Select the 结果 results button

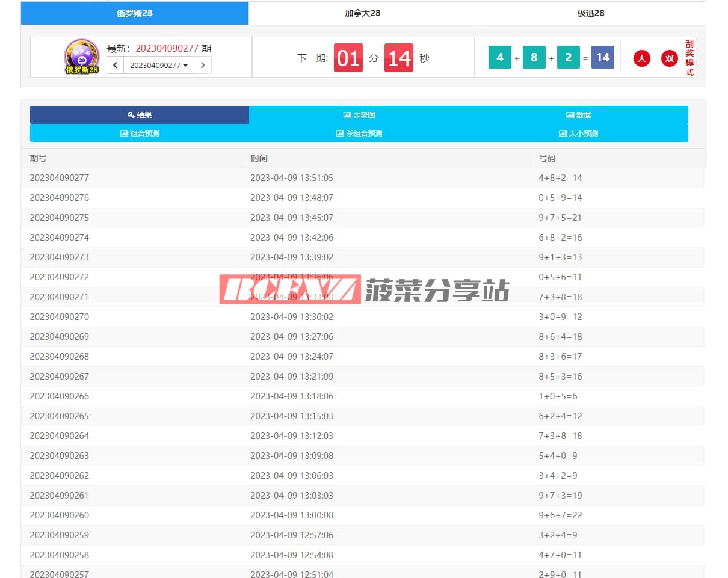coord(140,115)
